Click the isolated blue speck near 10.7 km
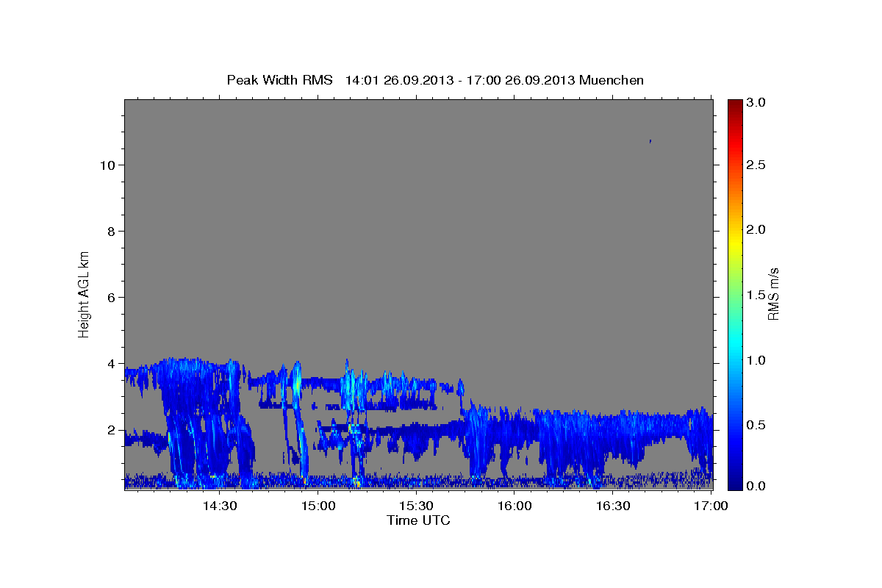 650,141
